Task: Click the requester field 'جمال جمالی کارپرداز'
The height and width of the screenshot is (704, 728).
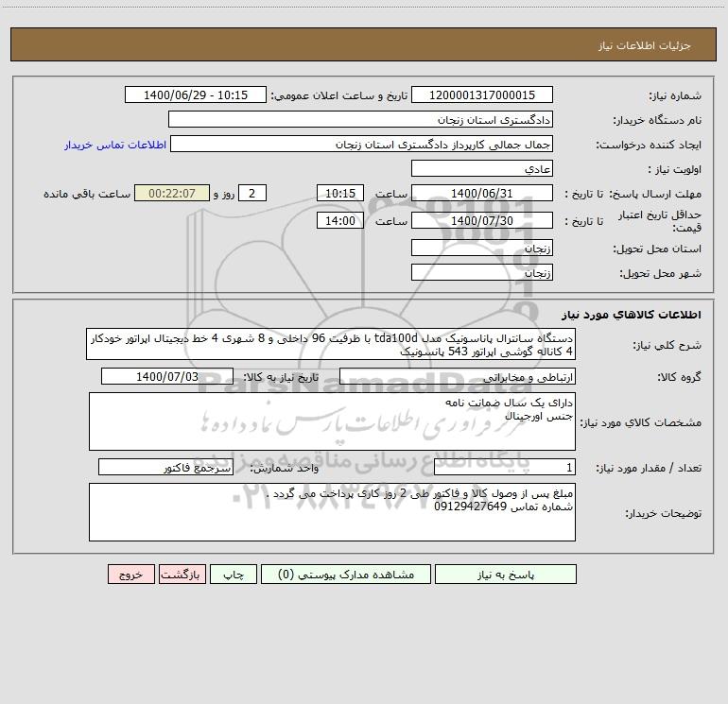Action: click(x=361, y=145)
